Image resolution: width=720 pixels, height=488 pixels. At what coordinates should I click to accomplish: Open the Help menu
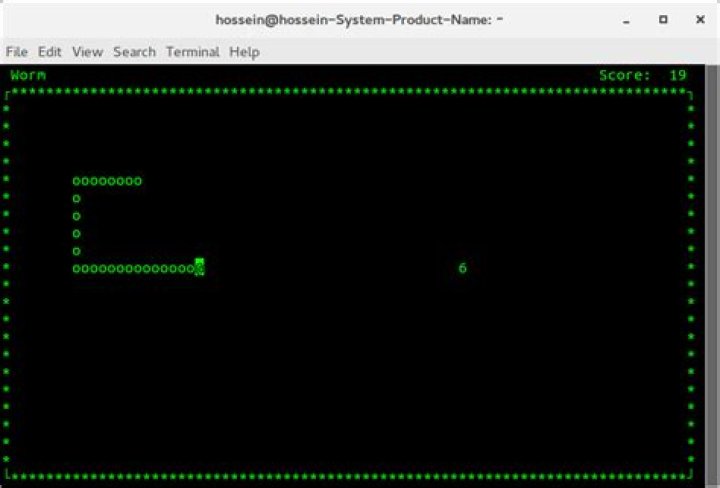[x=244, y=52]
